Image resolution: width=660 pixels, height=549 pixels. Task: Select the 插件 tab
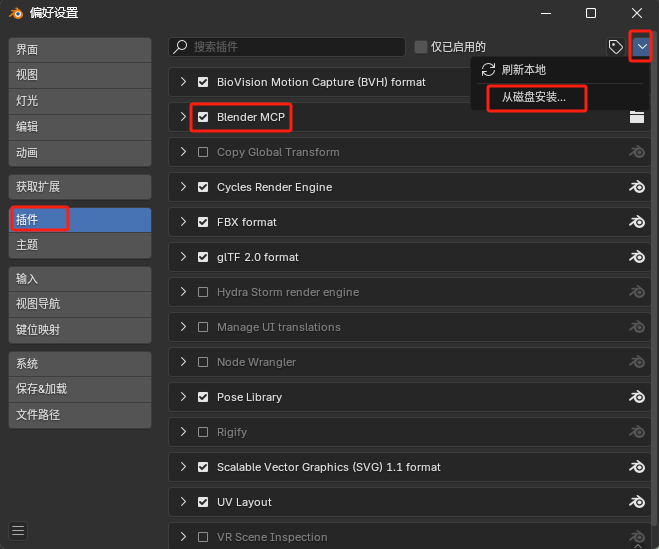(80, 220)
